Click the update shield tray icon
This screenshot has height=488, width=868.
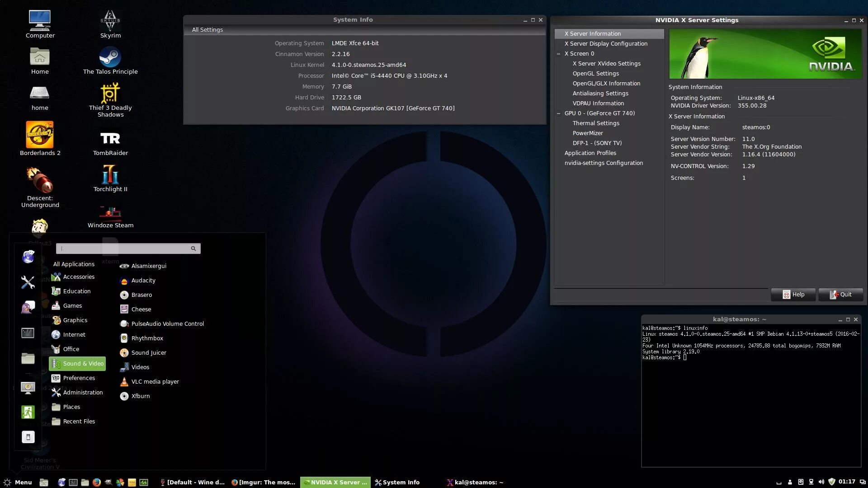coord(831,482)
